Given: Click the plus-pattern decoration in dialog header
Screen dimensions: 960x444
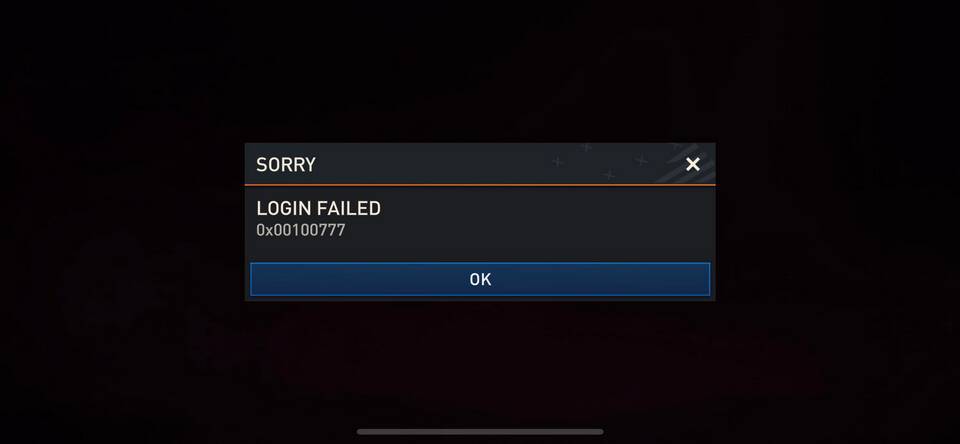Looking at the screenshot, I should [x=600, y=162].
